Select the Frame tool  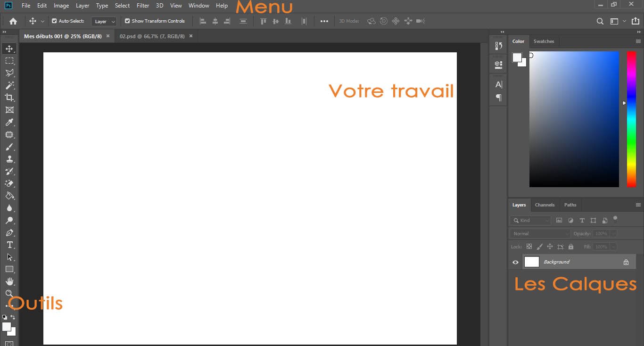tap(9, 110)
